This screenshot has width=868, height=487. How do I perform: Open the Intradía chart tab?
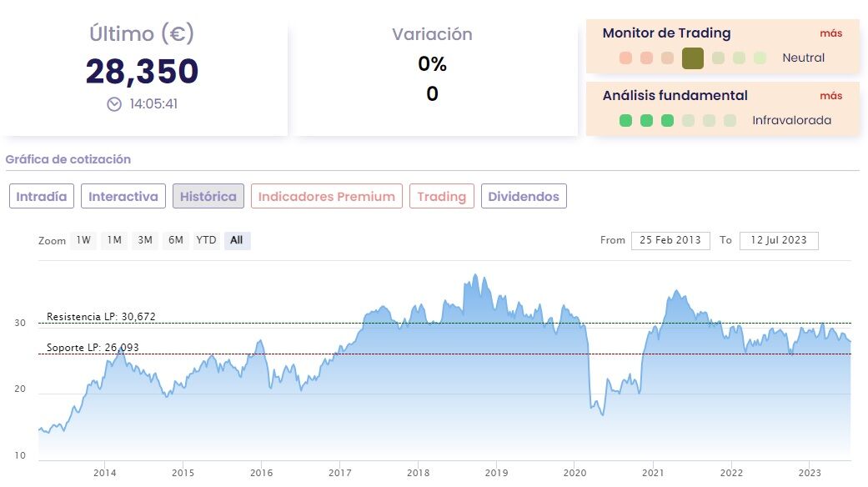(42, 197)
